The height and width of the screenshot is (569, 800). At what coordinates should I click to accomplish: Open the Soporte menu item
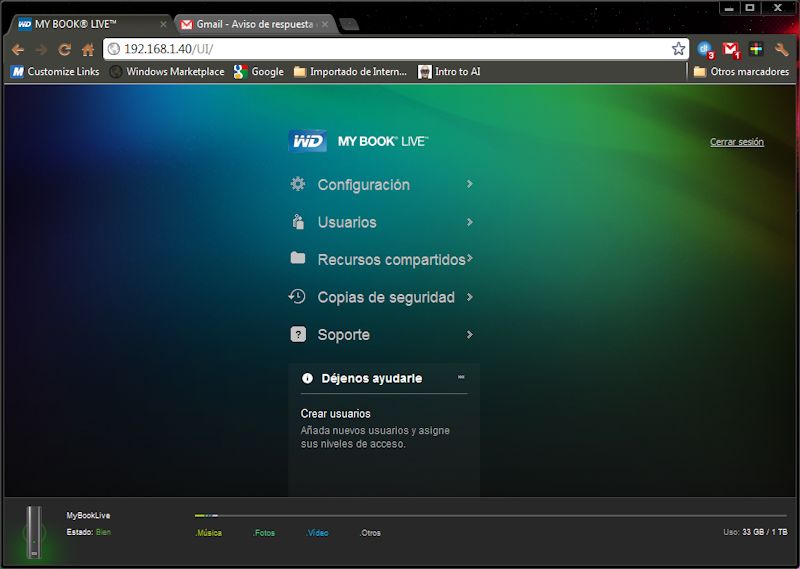(343, 335)
